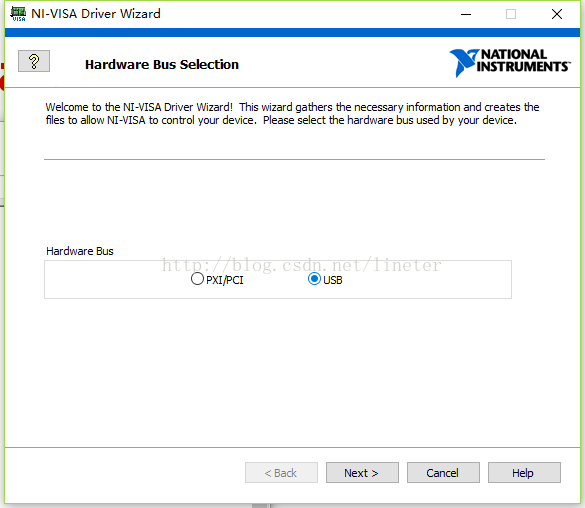Viewport: 585px width, 508px height.
Task: Maximize the Driver Wizard window
Action: (511, 14)
